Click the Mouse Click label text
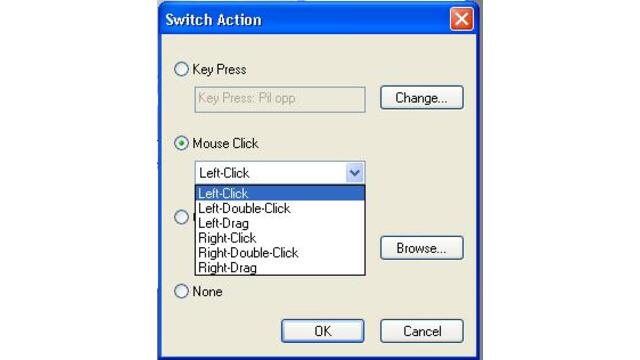Image resolution: width=640 pixels, height=360 pixels. click(225, 144)
